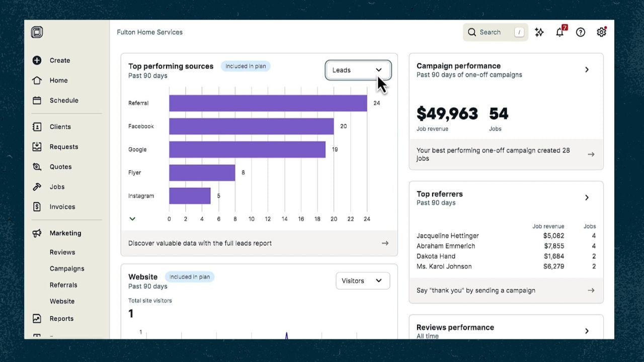Screen dimensions: 644x362
Task: Click the thank-you campaign link
Action: tap(506, 291)
